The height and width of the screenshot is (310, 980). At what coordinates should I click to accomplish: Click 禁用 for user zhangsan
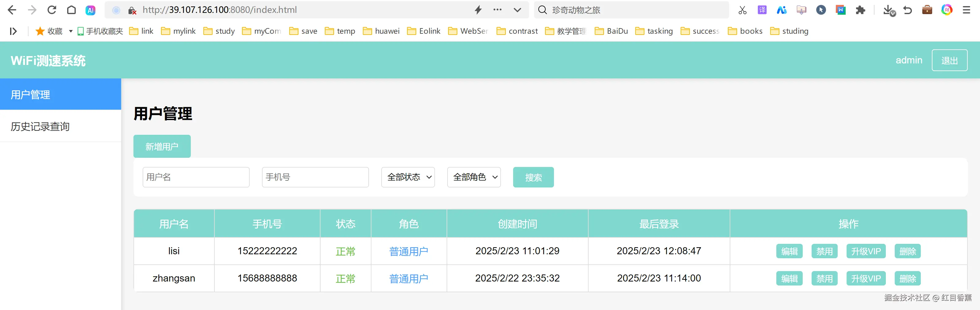pos(824,278)
